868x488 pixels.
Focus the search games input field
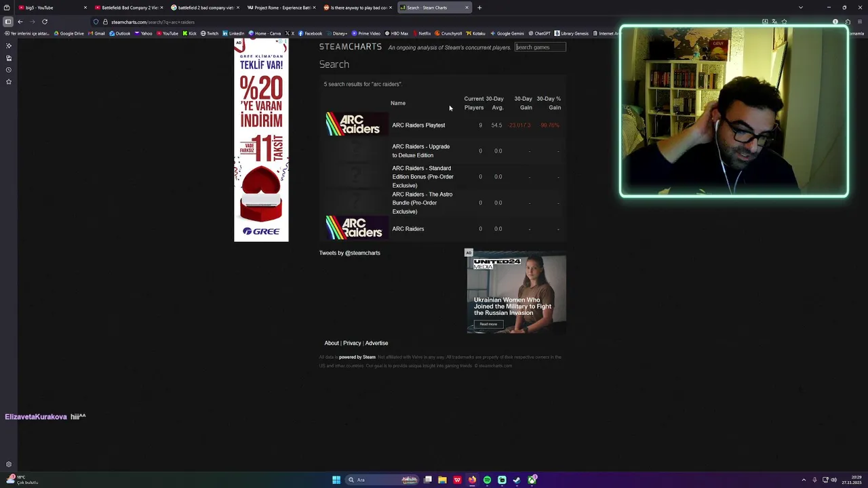[x=540, y=47]
